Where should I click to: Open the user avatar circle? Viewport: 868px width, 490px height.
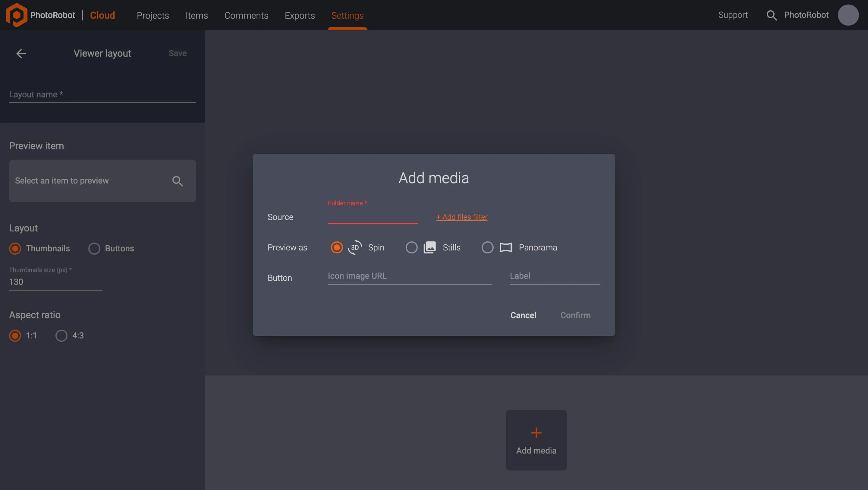coord(848,15)
